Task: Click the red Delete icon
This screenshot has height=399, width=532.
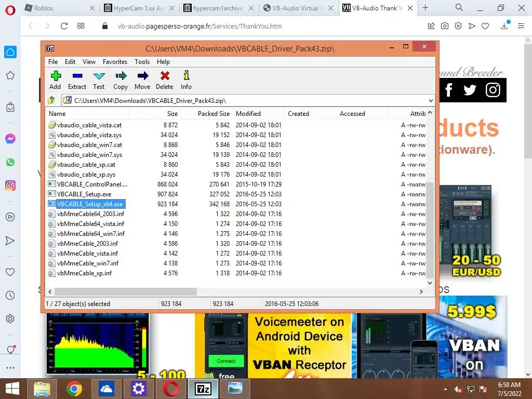Action: point(165,80)
